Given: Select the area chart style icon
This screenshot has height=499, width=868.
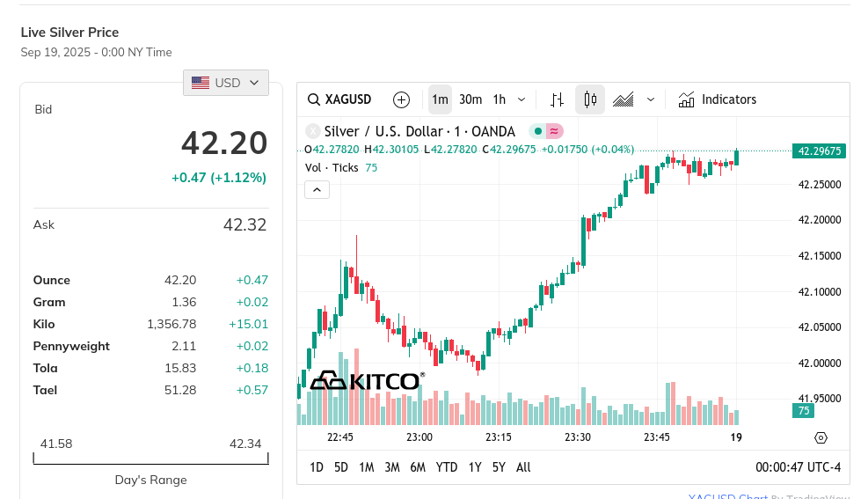Looking at the screenshot, I should pos(624,99).
